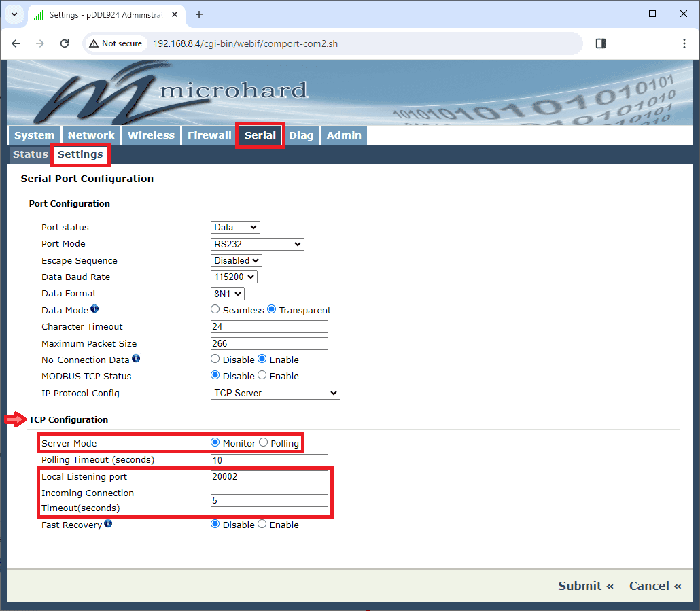Select Seamless data mode

215,310
